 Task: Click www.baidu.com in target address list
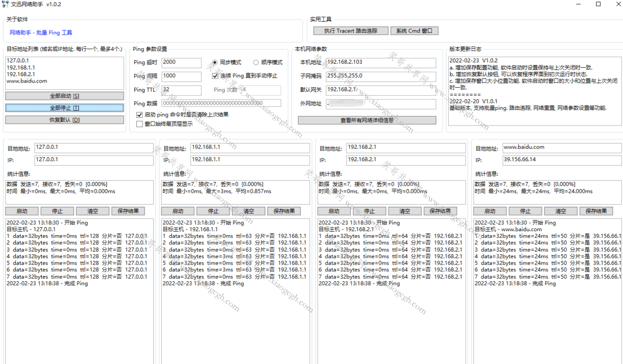[27, 81]
